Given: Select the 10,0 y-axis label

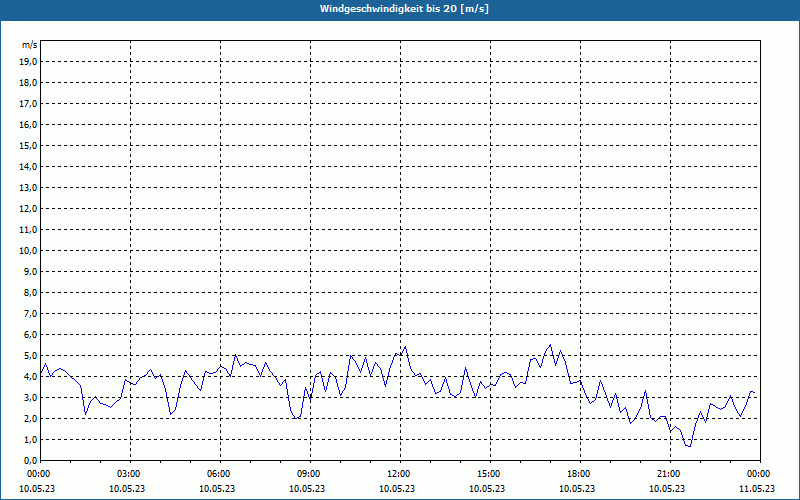Looking at the screenshot, I should click(28, 251).
